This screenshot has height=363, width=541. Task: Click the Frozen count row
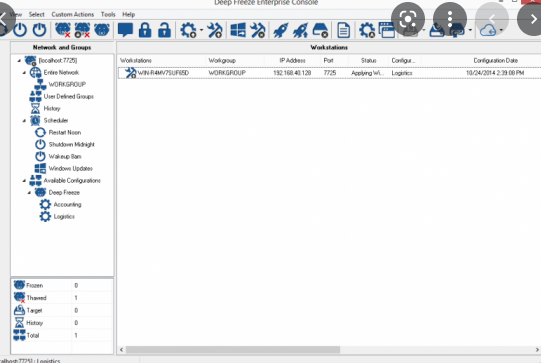pos(62,285)
